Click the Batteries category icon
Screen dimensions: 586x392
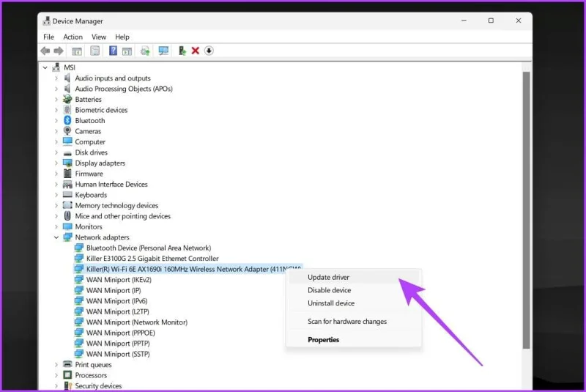tap(67, 99)
